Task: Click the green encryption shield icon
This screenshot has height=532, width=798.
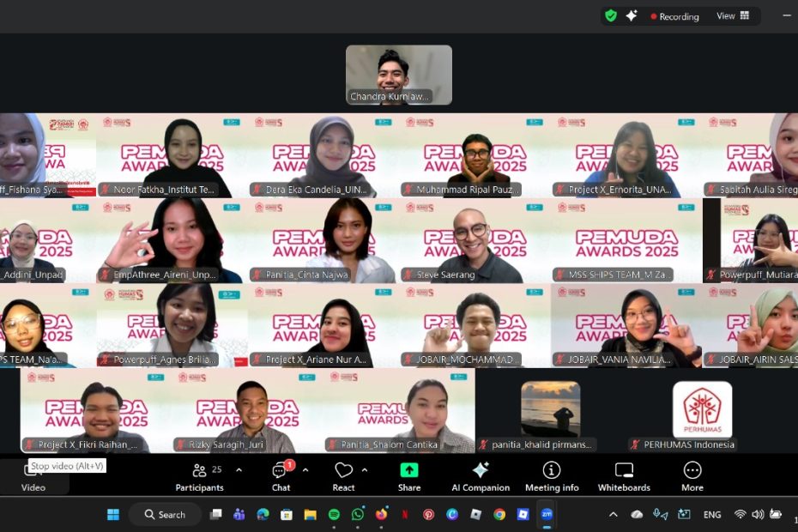Action: (x=611, y=15)
